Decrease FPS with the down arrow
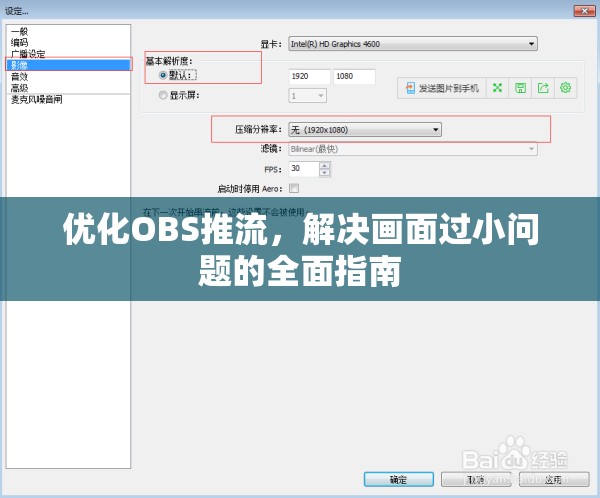 click(x=324, y=173)
